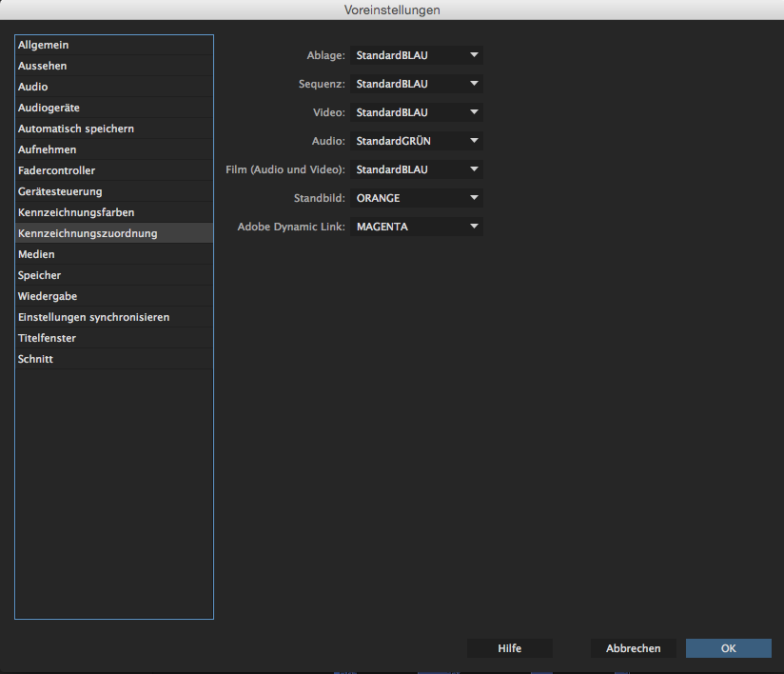Click the Hilfe button

click(509, 648)
